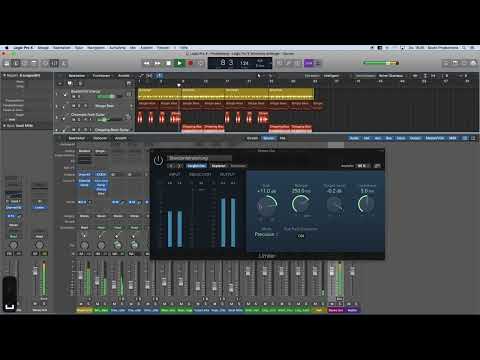Toggle the Bus channel filter button
Image resolution: width=480 pixels, height=360 pixels.
[389, 138]
